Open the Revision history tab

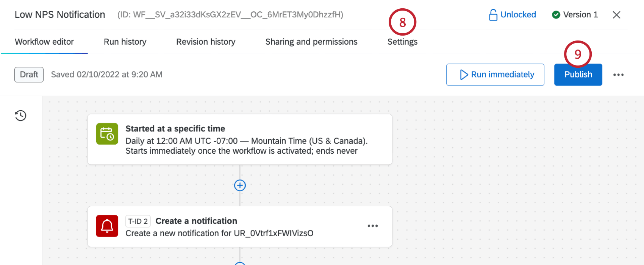click(206, 42)
